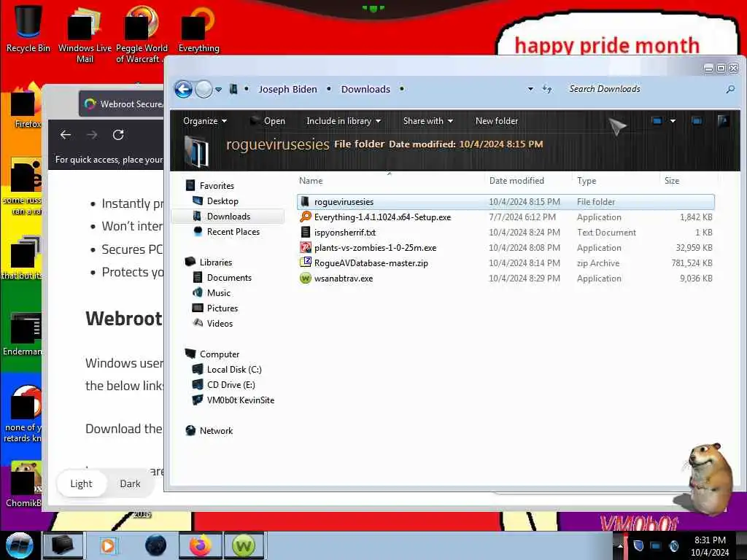The width and height of the screenshot is (747, 560).
Task: Open CD Drive (E:)
Action: (231, 385)
